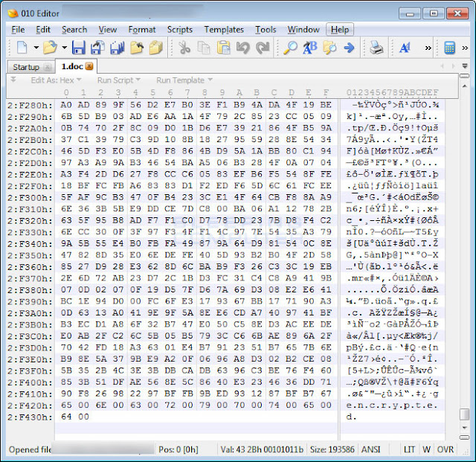Redo the last undone action
Image resolution: width=476 pixels, height=462 pixels.
(x=263, y=48)
